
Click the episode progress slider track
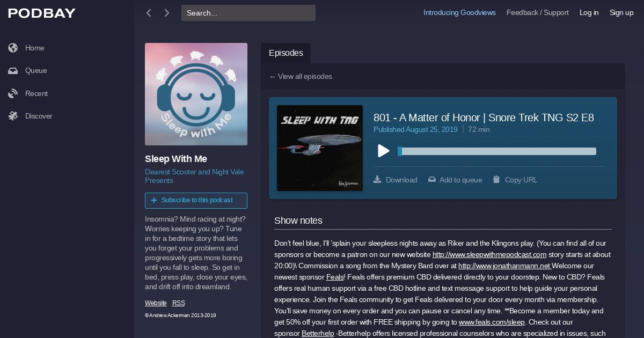pyautogui.click(x=497, y=151)
